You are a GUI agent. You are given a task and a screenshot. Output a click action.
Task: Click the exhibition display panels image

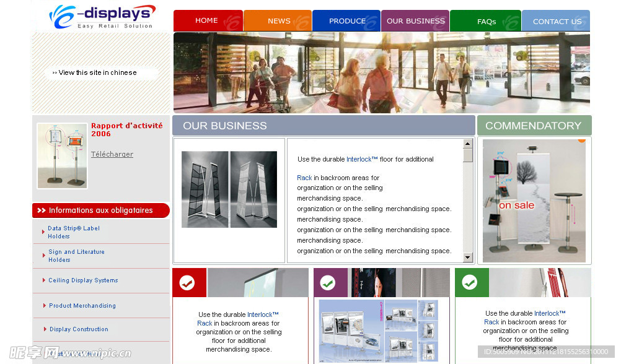[x=379, y=331]
